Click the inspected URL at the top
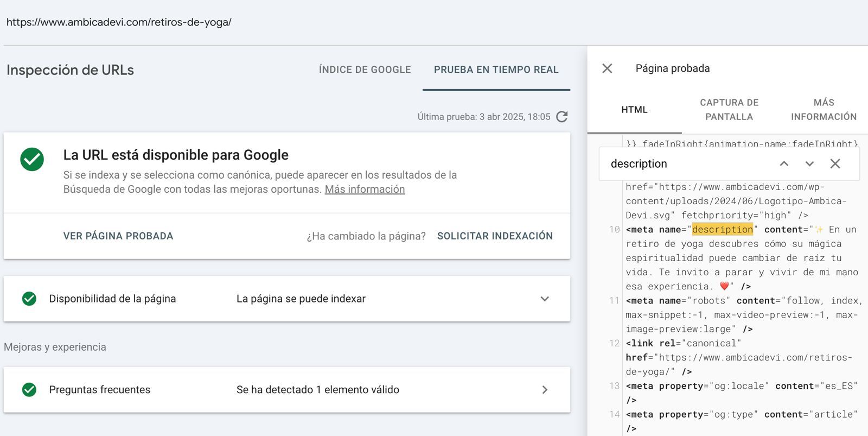868x436 pixels. click(119, 22)
